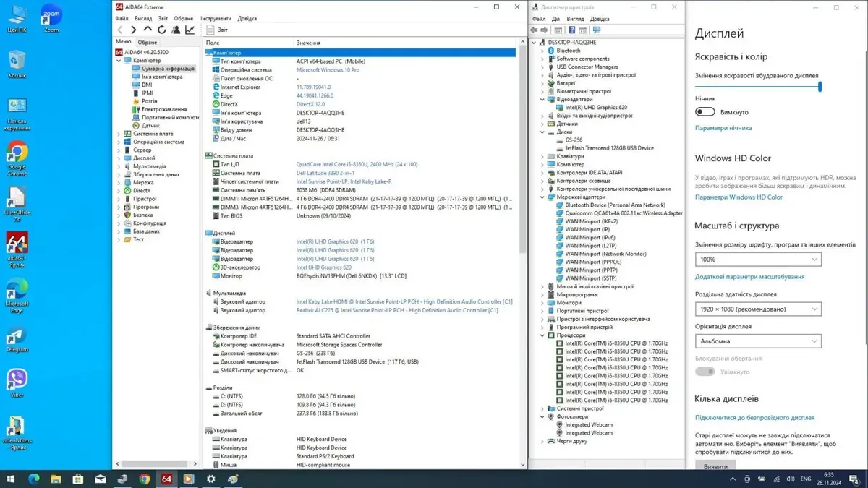The width and height of the screenshot is (868, 488).
Task: Open Microsoft Store from the taskbar
Action: (77, 479)
